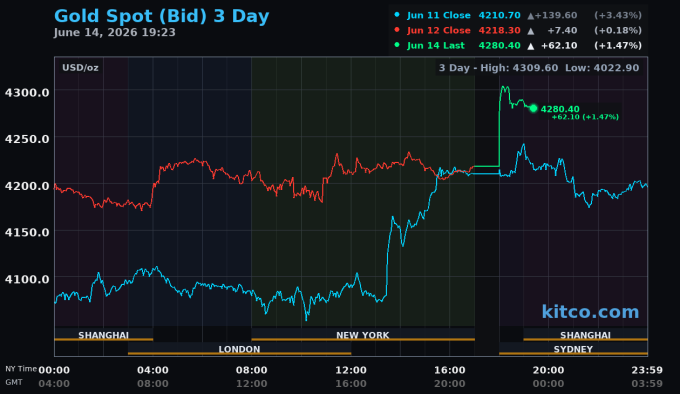Click the "Jun 14 Last" legend label

(435, 46)
